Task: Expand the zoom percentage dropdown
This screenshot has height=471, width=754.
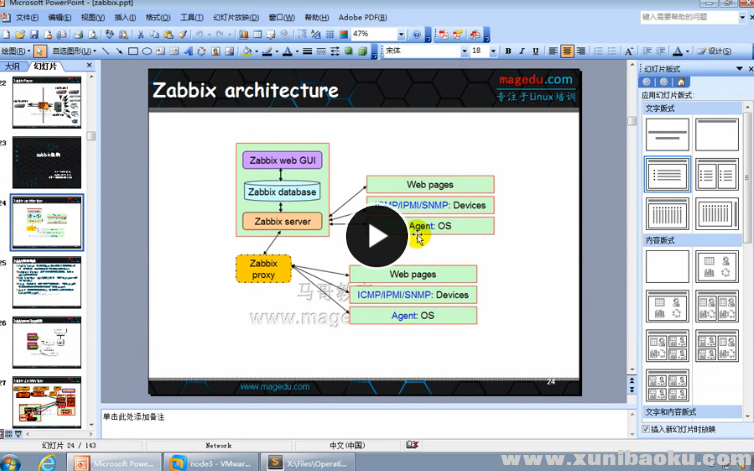Action: tap(399, 34)
